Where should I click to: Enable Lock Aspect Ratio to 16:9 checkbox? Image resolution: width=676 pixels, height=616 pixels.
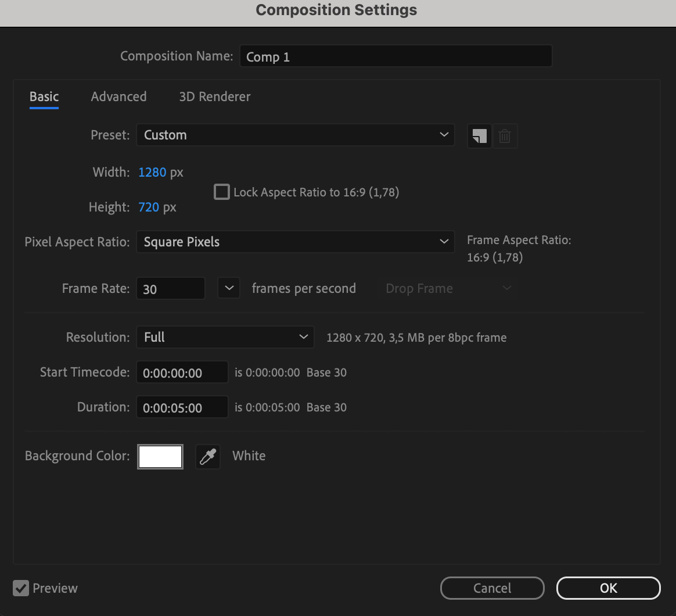pyautogui.click(x=222, y=192)
